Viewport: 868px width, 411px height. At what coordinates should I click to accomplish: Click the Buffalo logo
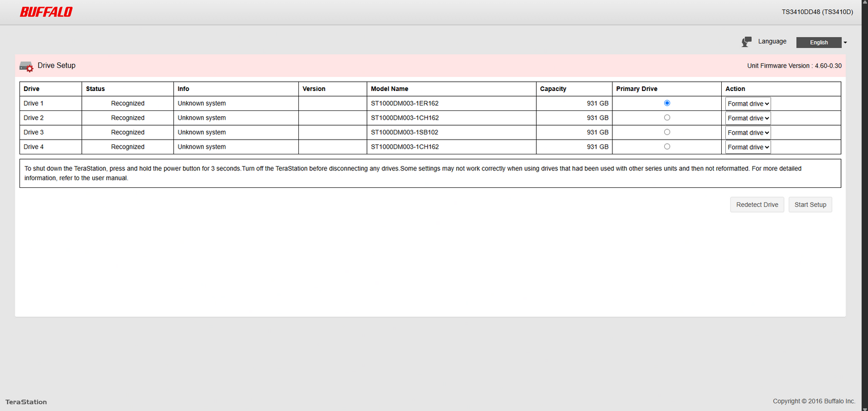coord(46,12)
